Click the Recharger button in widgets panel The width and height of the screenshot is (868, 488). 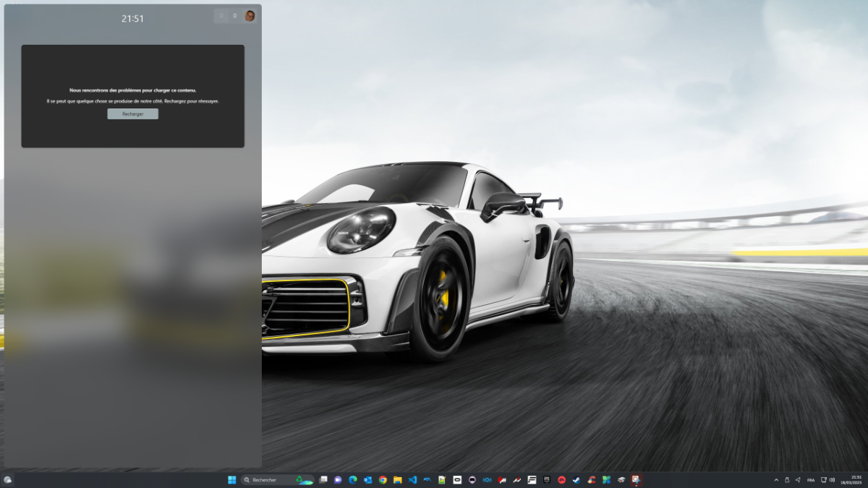click(x=132, y=114)
